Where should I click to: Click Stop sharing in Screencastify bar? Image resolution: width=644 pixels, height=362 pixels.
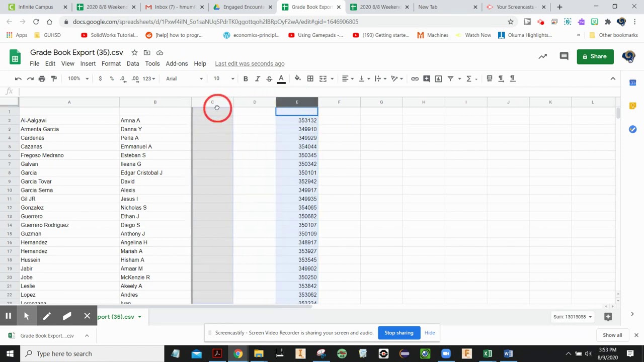[x=399, y=333]
